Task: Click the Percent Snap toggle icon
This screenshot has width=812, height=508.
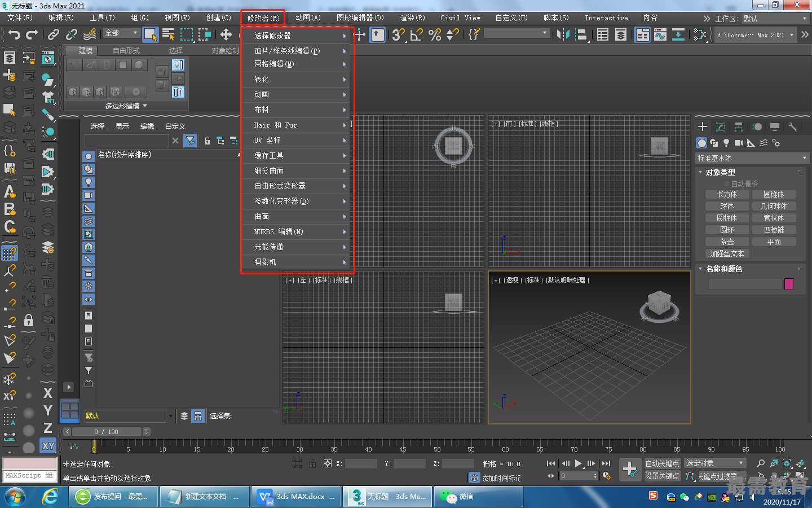Action: pos(435,35)
